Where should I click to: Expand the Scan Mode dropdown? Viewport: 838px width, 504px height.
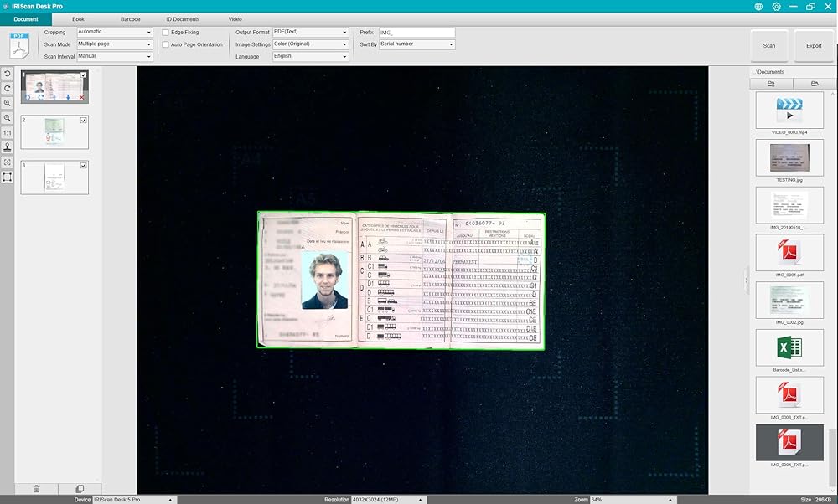click(115, 44)
